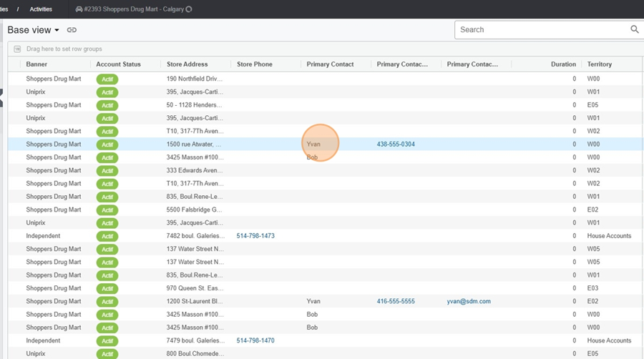Click House Accounts in the 7482 boul. Galeries row

click(x=609, y=235)
